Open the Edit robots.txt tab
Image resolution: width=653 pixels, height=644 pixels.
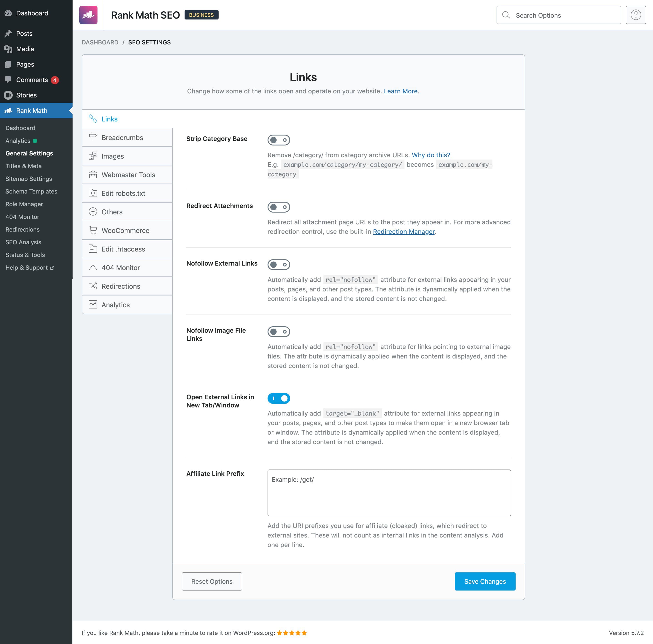[127, 193]
